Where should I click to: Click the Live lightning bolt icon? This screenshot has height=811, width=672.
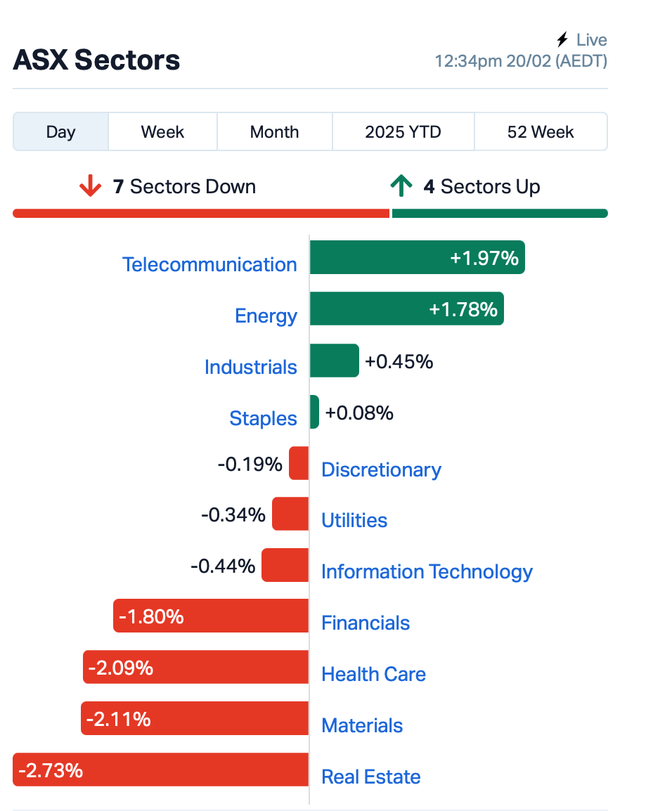(562, 40)
